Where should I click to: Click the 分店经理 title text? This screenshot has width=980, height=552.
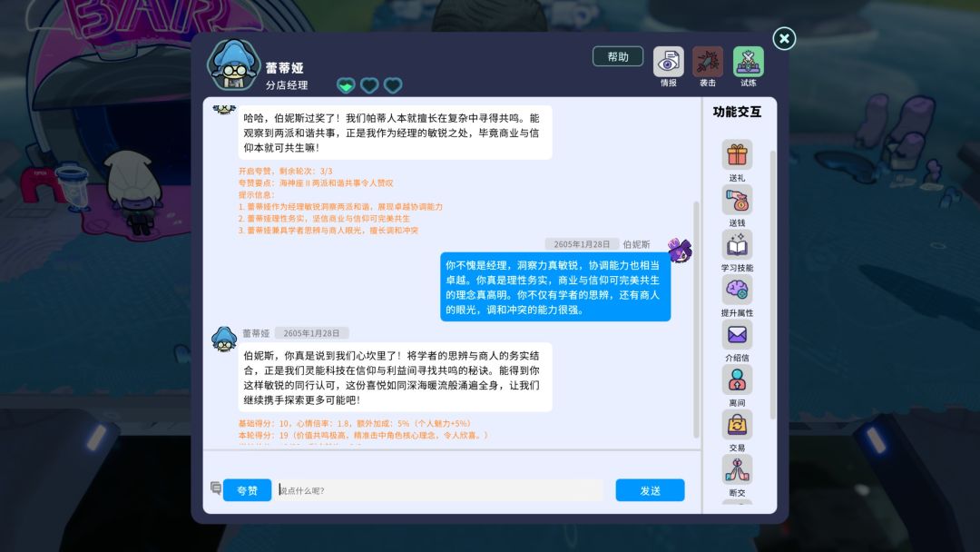pyautogui.click(x=287, y=85)
